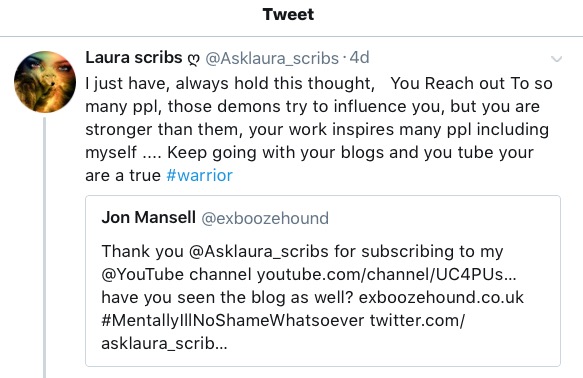The image size is (583, 378).
Task: Expand the tweet options chevron
Action: pos(556,59)
